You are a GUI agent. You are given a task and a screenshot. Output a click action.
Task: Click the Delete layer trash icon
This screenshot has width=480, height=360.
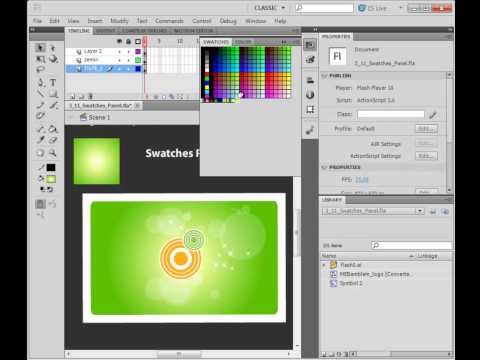coord(90,97)
